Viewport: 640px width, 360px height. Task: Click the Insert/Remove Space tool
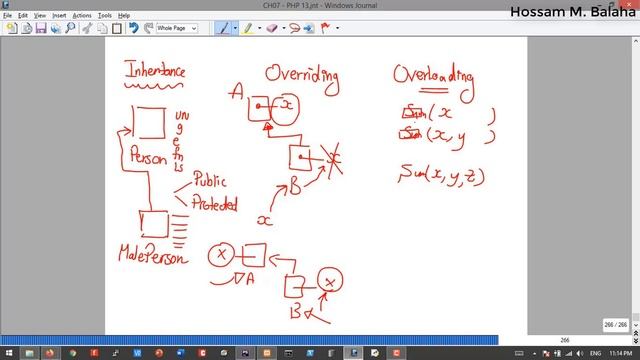pyautogui.click(x=309, y=28)
